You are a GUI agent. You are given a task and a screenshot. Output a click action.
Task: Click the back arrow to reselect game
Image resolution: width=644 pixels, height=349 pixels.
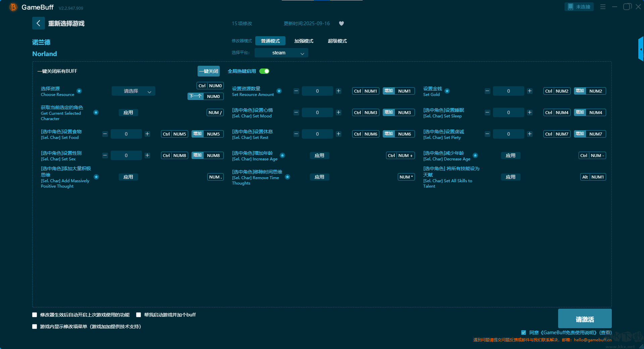[x=38, y=23]
